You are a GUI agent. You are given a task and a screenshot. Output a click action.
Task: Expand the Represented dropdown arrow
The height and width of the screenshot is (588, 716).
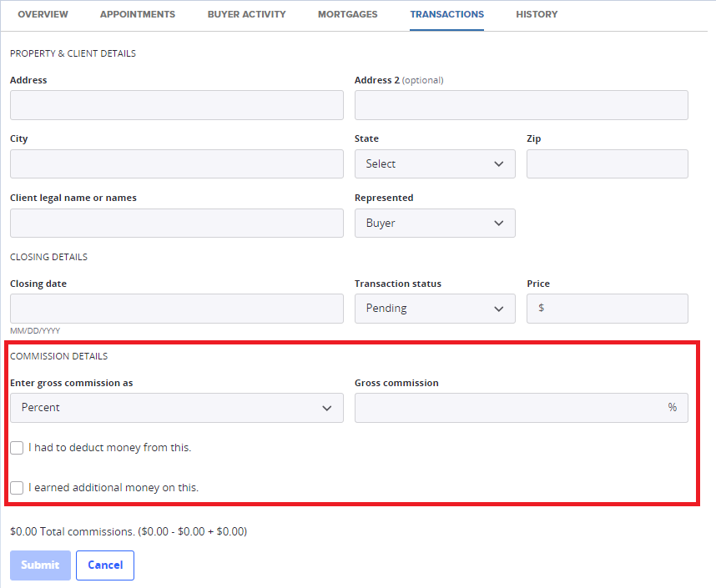[499, 224]
